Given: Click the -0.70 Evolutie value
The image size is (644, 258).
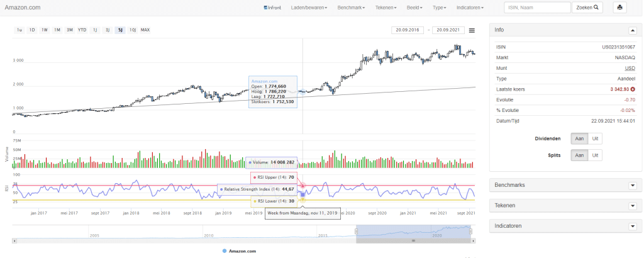Looking at the screenshot, I should tap(628, 100).
